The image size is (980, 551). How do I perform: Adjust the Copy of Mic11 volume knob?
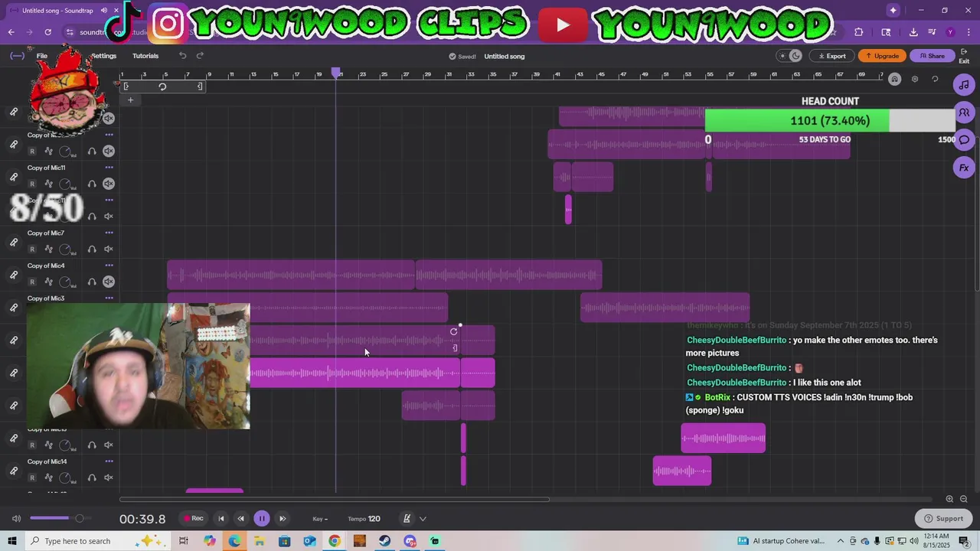(66, 184)
